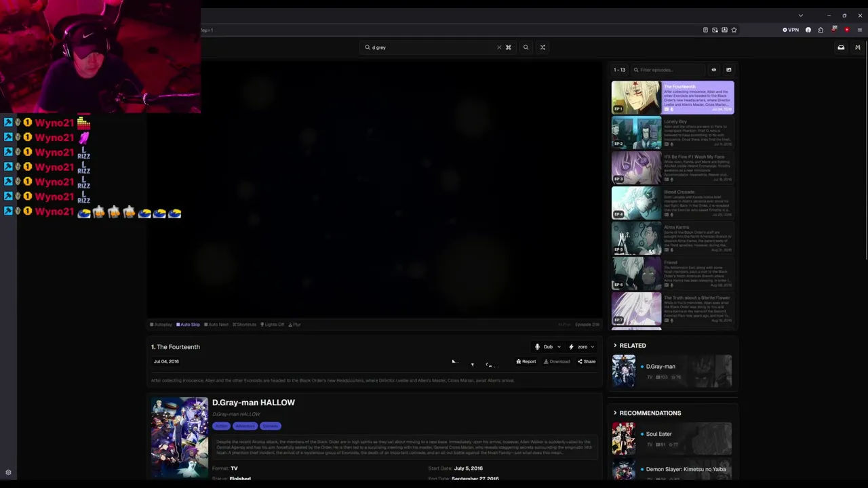This screenshot has height=488, width=868.
Task: Open the inbox tray icon in site header
Action: [x=841, y=47]
